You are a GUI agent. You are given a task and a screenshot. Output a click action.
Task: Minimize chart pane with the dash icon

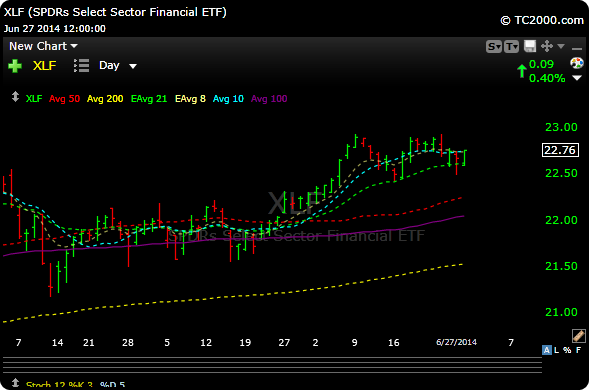pos(576,48)
